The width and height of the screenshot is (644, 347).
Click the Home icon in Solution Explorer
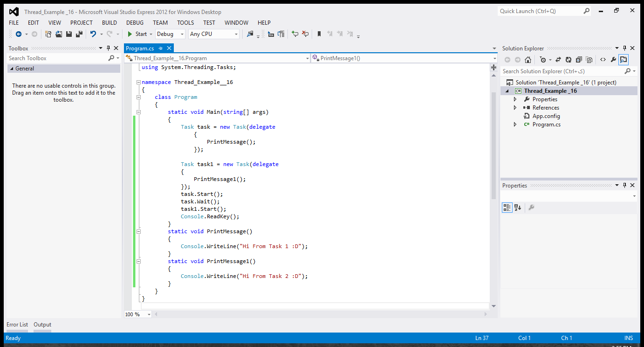coord(528,60)
